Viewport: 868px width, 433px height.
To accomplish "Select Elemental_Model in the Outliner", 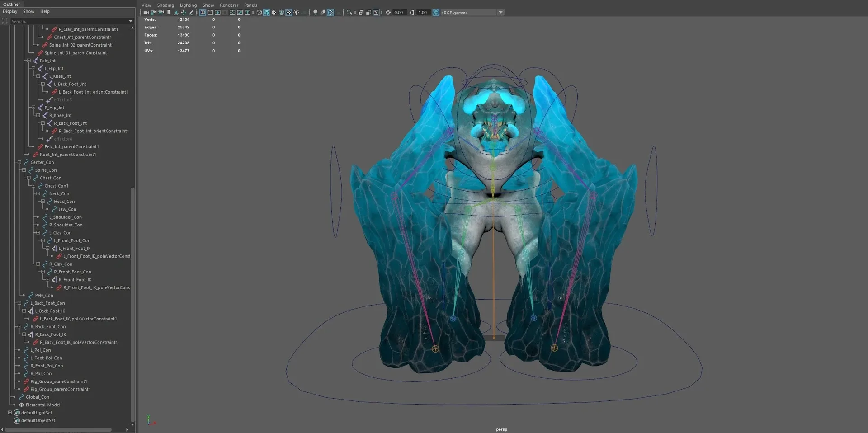I will (44, 405).
